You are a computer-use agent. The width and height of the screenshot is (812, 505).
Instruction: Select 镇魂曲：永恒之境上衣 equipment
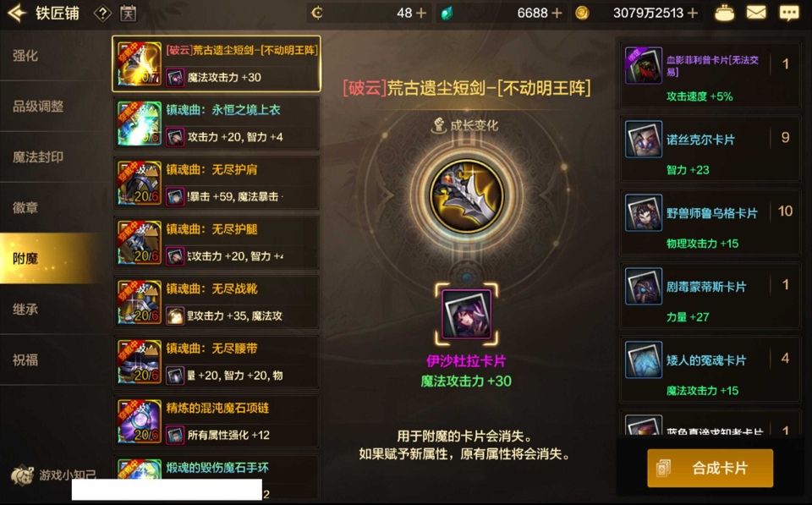[x=217, y=124]
